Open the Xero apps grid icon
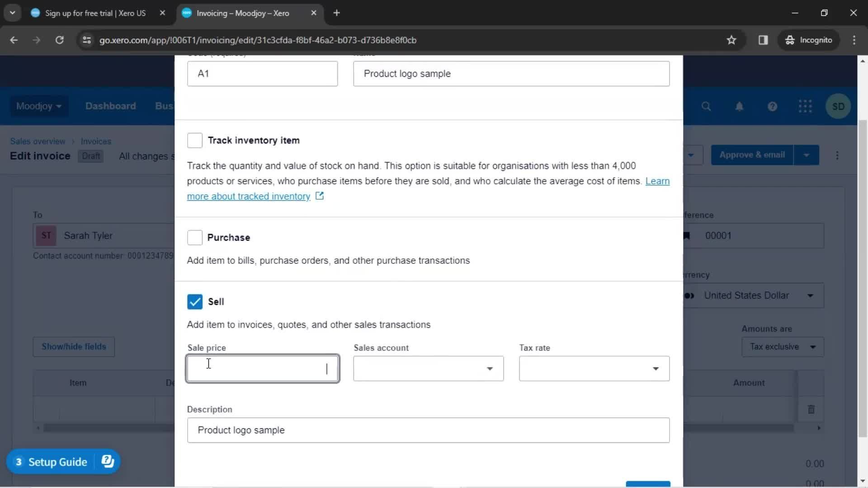Viewport: 868px width, 488px height. tap(805, 106)
